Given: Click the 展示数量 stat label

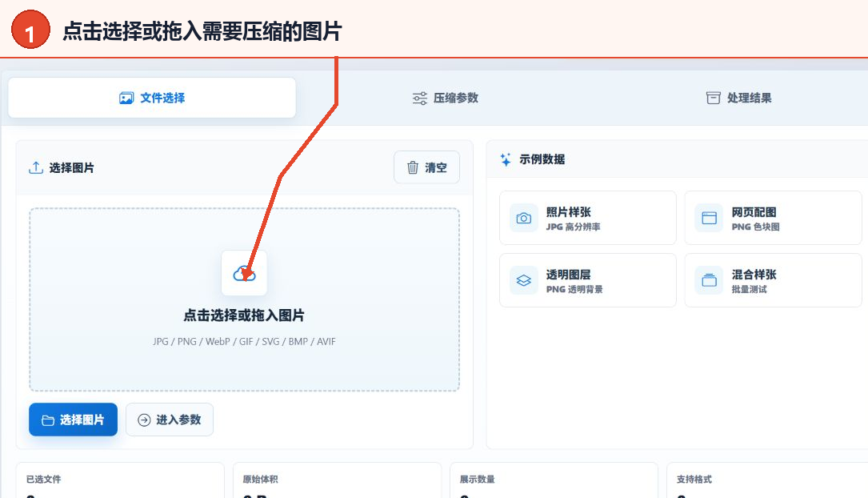Looking at the screenshot, I should coord(477,479).
